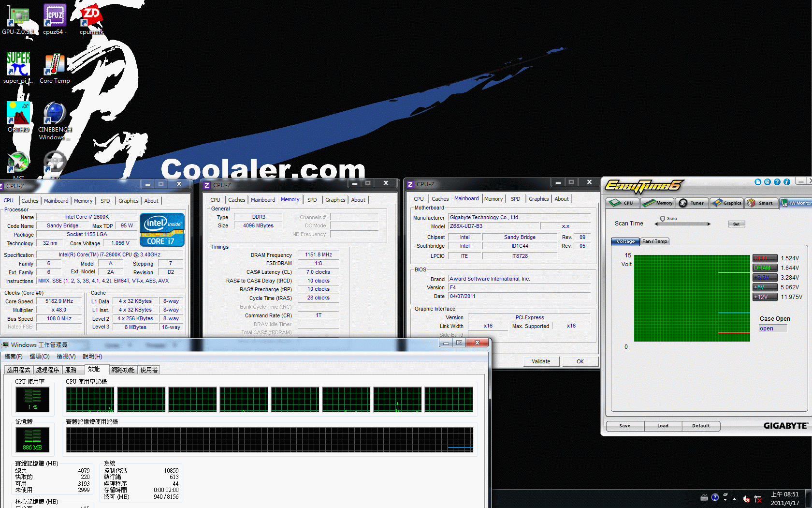The height and width of the screenshot is (508, 812).
Task: Launch the CINEBENCH Windows desktop shortcut
Action: pos(55,120)
